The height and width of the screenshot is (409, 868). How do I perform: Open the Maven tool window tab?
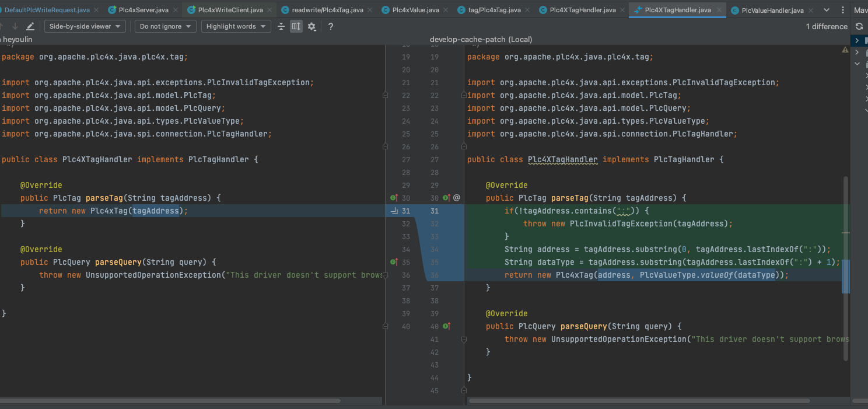(861, 10)
